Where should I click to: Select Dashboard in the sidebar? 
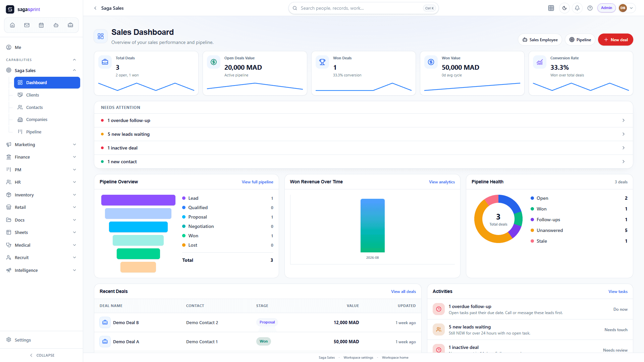coord(47,82)
